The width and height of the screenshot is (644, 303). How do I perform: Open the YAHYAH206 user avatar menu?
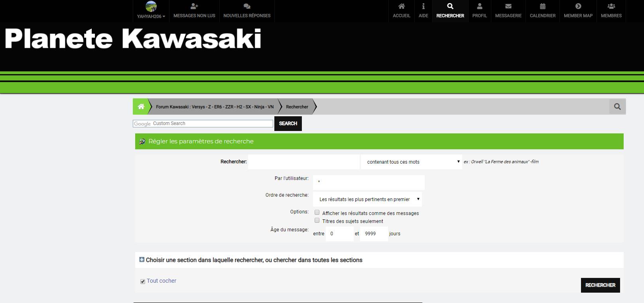click(x=151, y=11)
